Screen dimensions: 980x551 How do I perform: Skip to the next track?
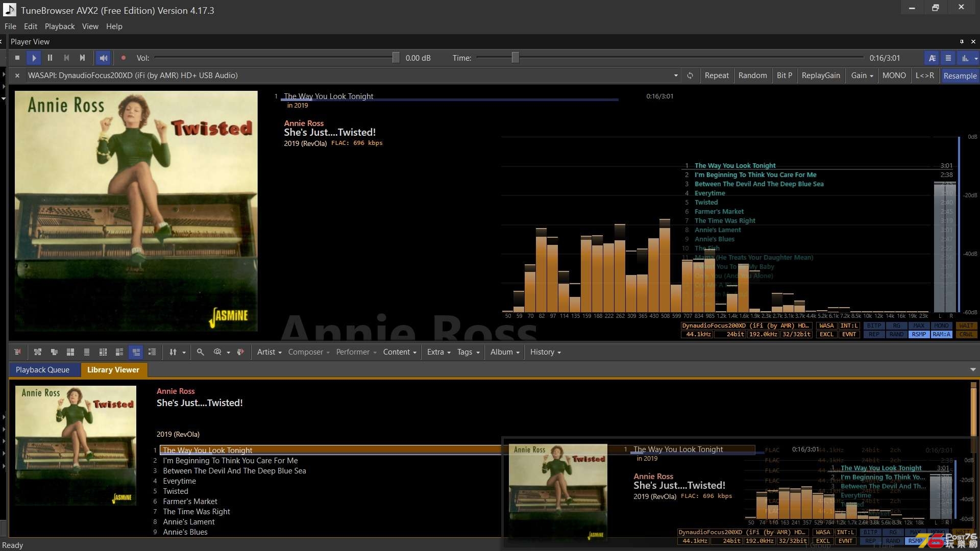[x=82, y=58]
